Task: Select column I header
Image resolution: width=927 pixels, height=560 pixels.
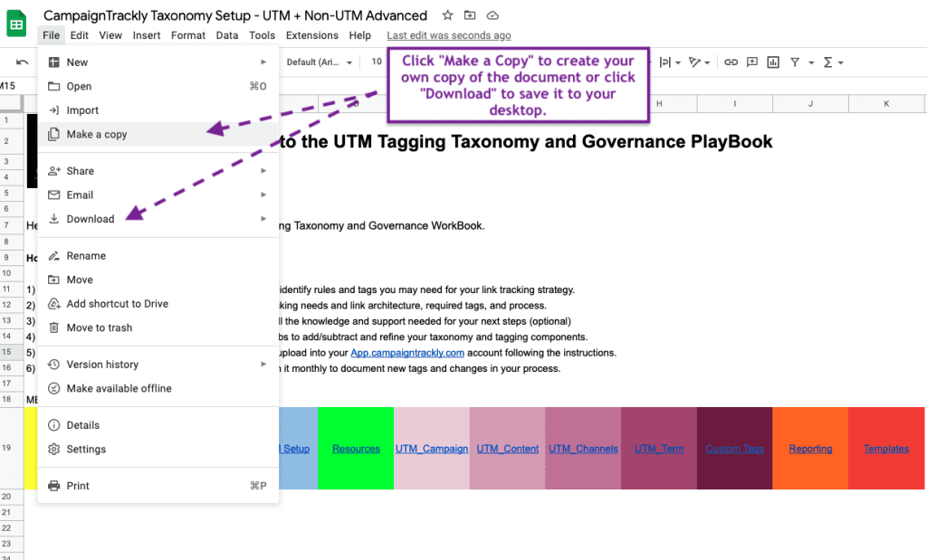Action: click(x=735, y=103)
